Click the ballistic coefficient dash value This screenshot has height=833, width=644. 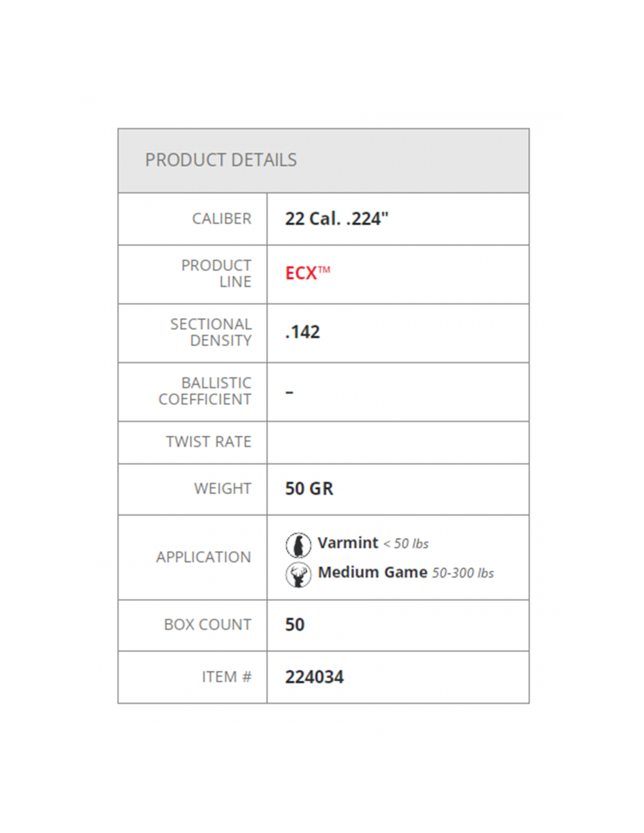click(289, 392)
